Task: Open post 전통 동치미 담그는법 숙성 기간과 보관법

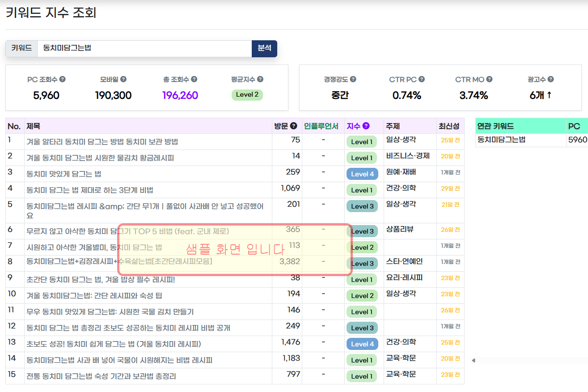Action: 101,376
